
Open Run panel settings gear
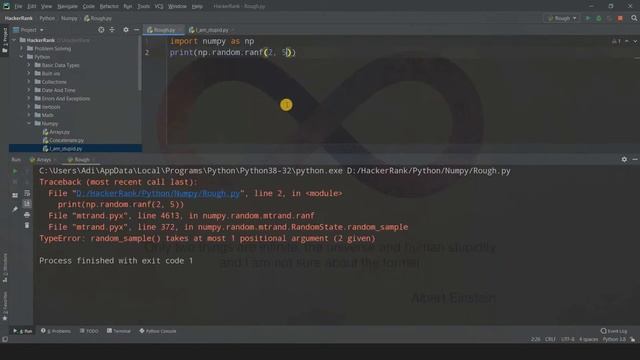coord(624,160)
